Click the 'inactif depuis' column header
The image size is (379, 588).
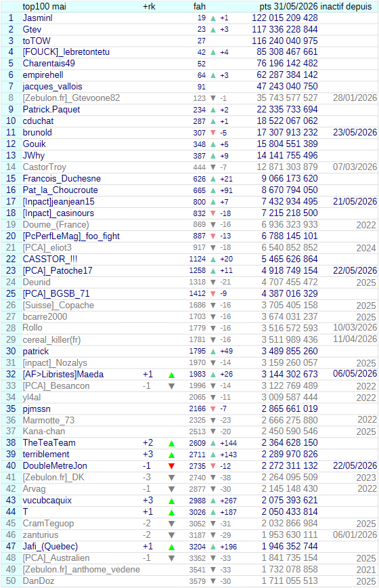tap(346, 6)
